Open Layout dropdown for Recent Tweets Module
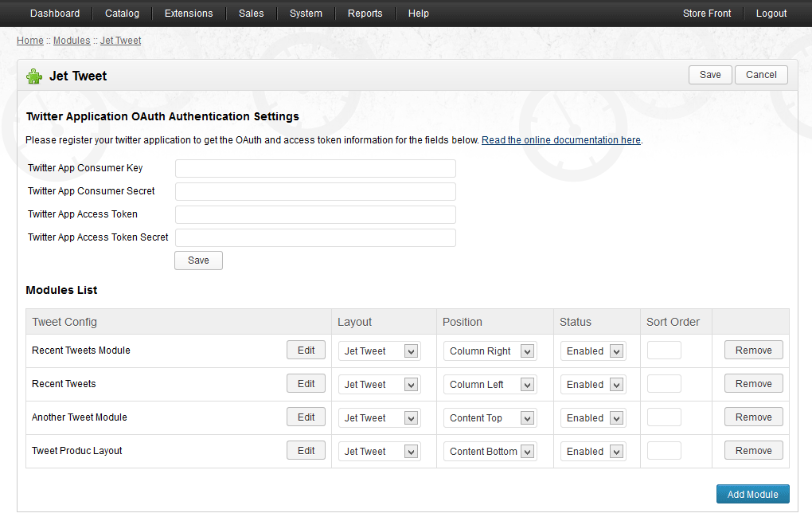The height and width of the screenshot is (521, 812). [x=380, y=351]
